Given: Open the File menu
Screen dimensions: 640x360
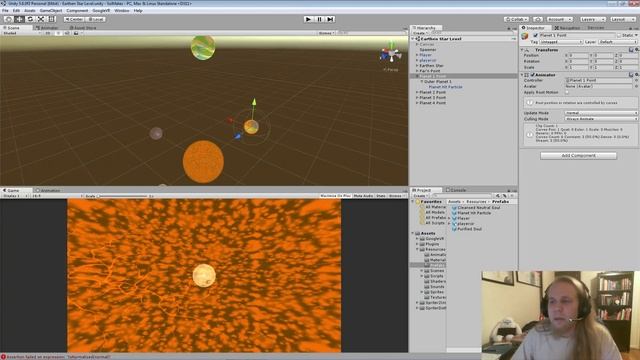Looking at the screenshot, I should 5,11.
